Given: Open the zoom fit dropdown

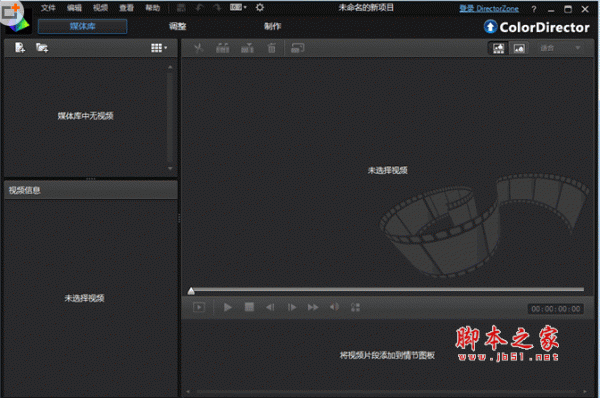Looking at the screenshot, I should (561, 48).
